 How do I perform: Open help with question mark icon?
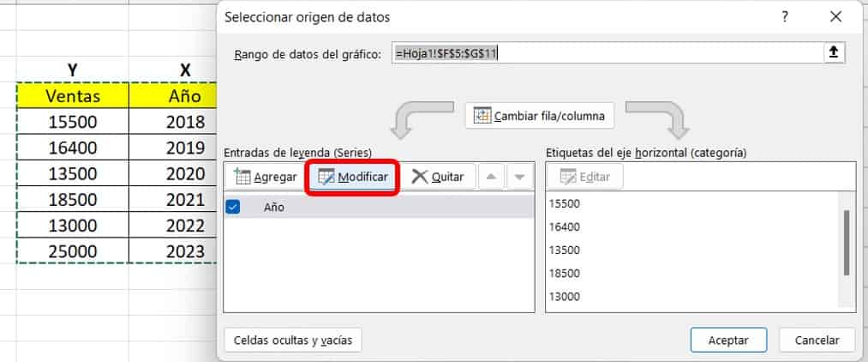coord(785,16)
